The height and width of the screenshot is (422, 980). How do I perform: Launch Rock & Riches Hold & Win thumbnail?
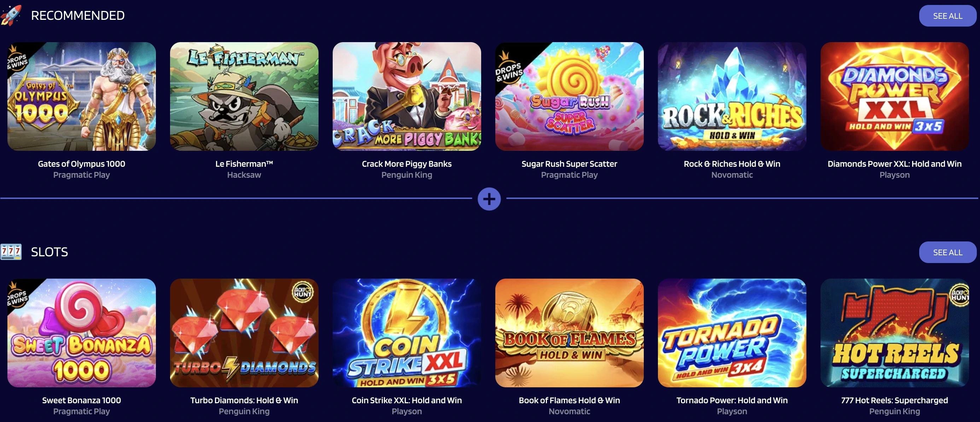point(731,96)
